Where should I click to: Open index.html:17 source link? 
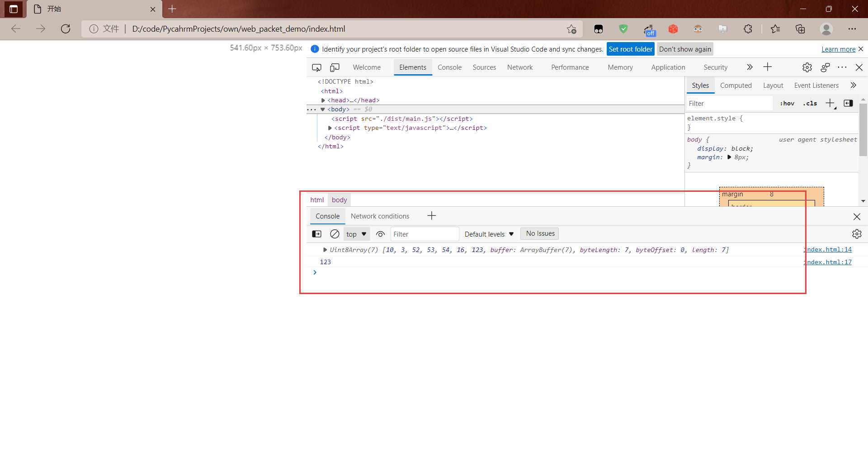[827, 262]
